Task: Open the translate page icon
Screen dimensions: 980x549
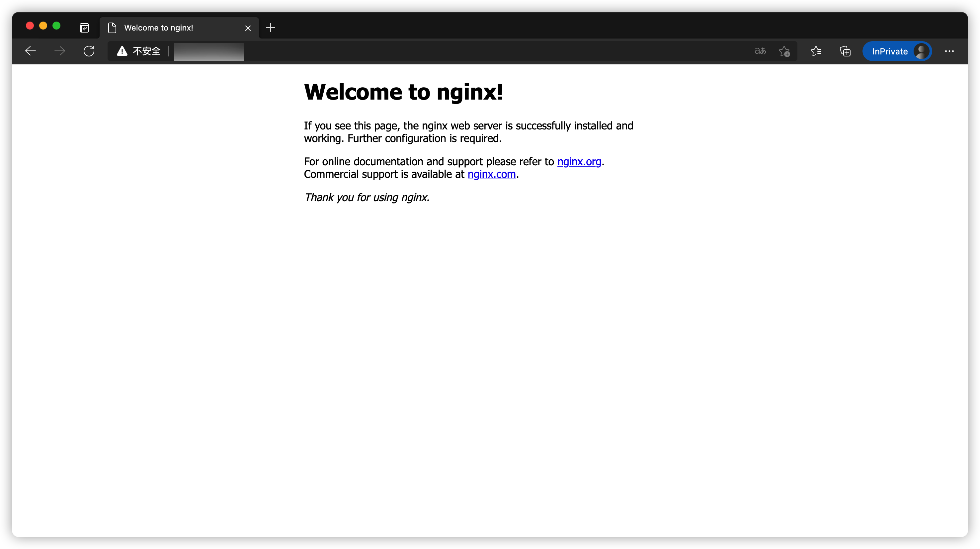Action: tap(760, 51)
